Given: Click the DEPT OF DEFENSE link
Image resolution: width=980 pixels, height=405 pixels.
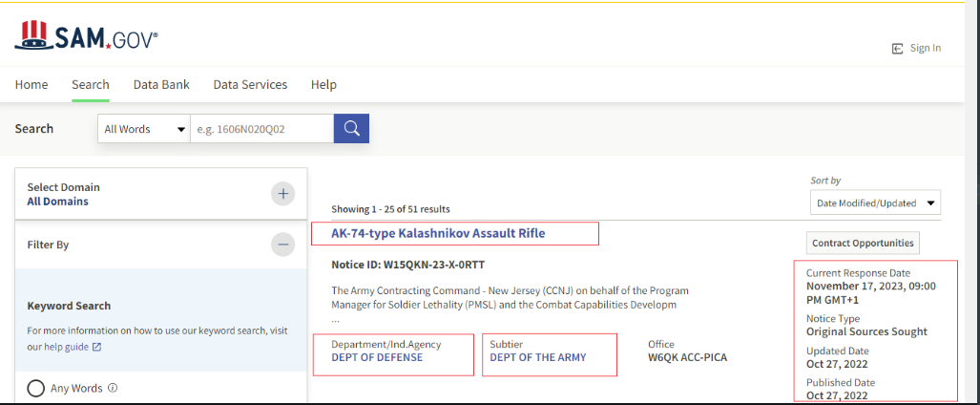Looking at the screenshot, I should click(377, 357).
